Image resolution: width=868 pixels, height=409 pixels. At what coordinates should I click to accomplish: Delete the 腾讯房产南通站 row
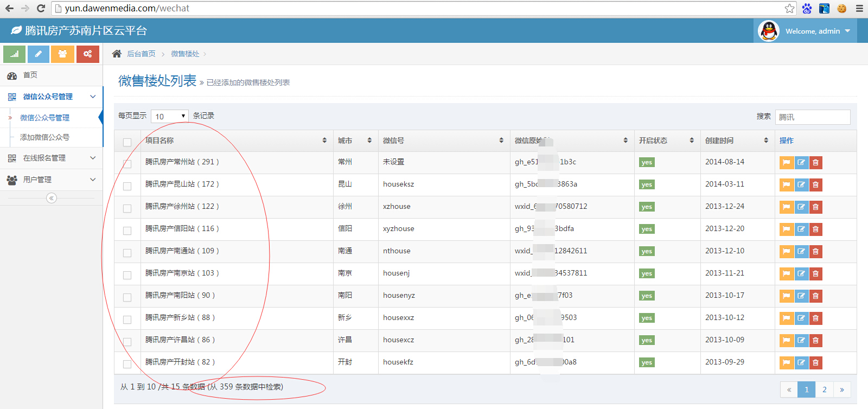click(x=815, y=251)
